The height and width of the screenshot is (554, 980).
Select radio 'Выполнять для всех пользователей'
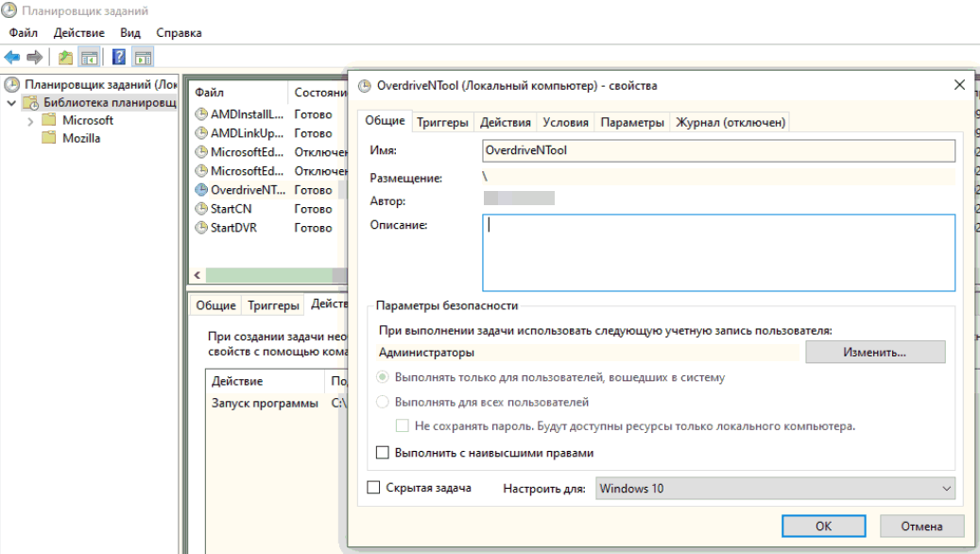pyautogui.click(x=383, y=402)
